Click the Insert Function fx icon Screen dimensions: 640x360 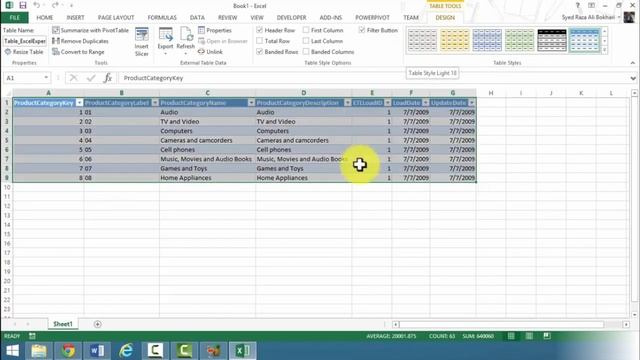point(107,78)
